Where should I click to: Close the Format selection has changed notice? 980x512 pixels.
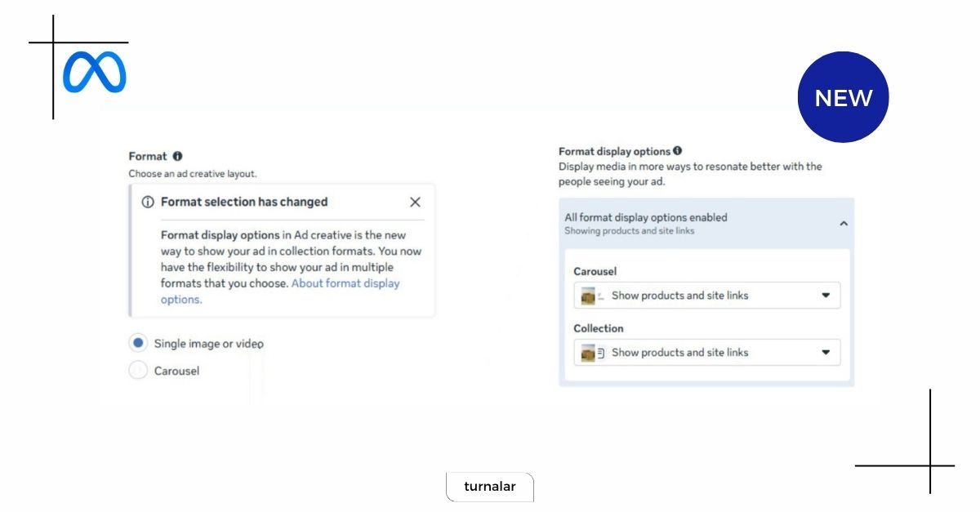(x=415, y=202)
